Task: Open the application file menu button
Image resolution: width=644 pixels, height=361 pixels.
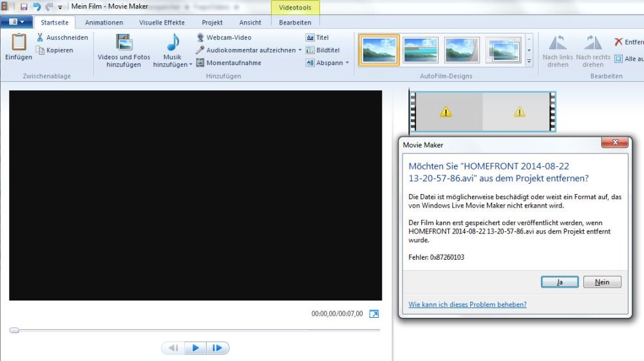Action: pyautogui.click(x=17, y=22)
